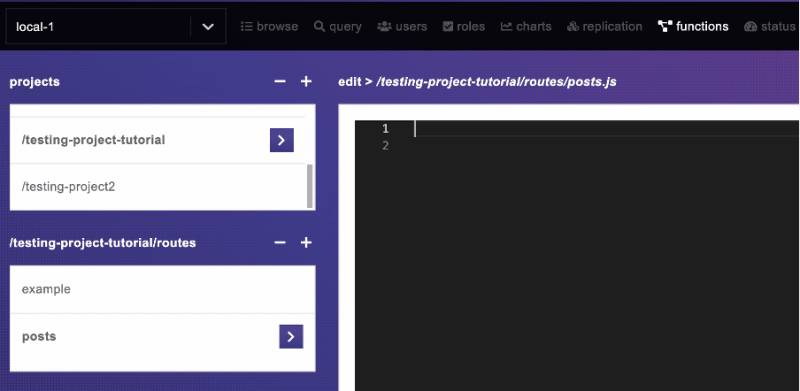View the charts tab
Viewport: 800px width, 391px height.
tap(526, 27)
